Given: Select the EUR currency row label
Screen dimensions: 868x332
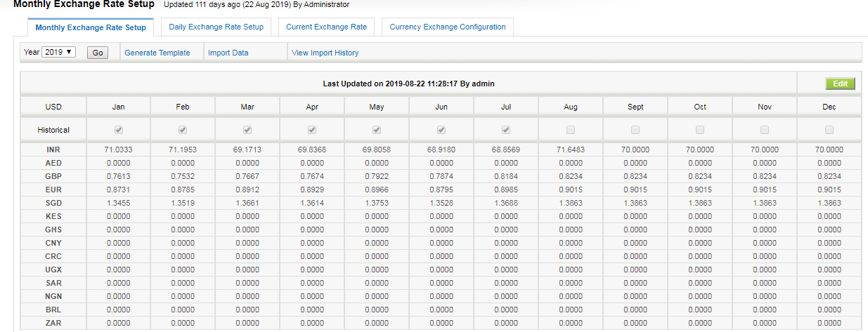Looking at the screenshot, I should pos(53,190).
